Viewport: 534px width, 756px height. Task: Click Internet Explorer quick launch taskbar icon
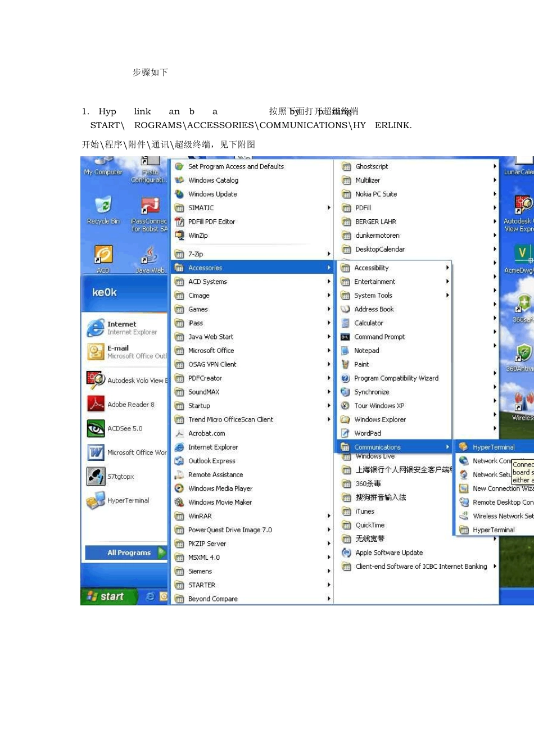150,596
